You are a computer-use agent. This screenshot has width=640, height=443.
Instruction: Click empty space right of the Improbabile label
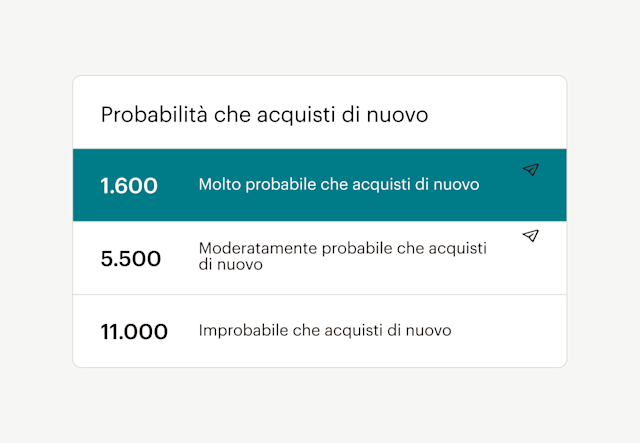click(x=510, y=331)
